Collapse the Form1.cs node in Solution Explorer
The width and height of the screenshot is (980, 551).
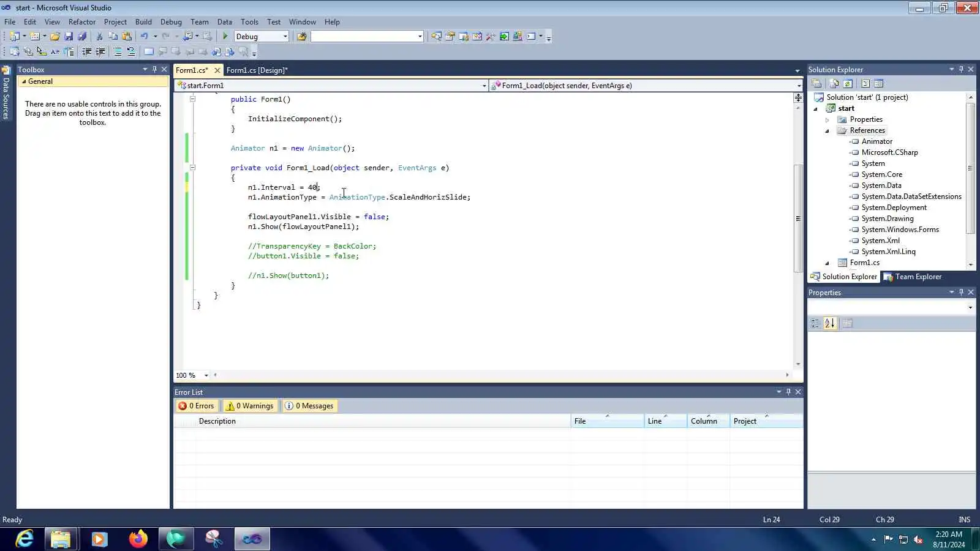pos(827,263)
